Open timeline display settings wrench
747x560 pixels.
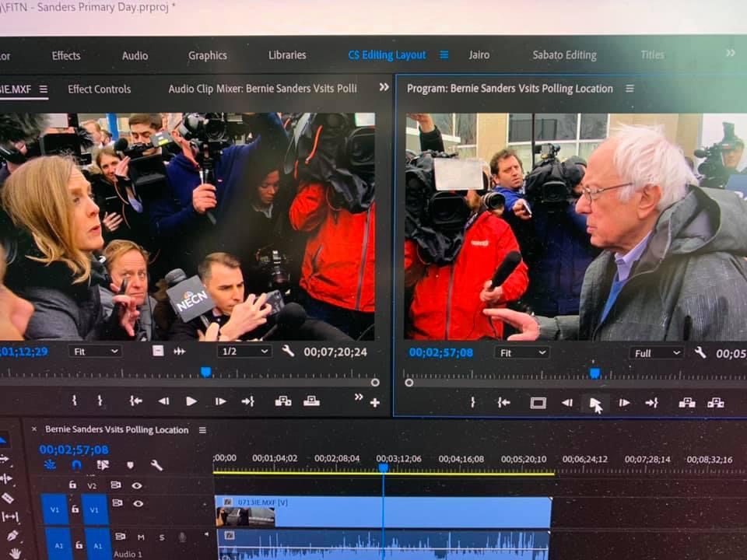click(x=156, y=465)
